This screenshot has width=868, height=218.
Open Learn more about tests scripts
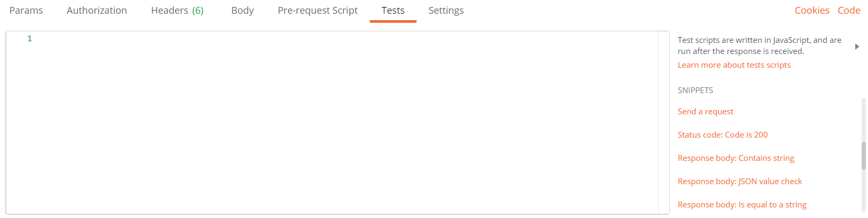tap(734, 65)
